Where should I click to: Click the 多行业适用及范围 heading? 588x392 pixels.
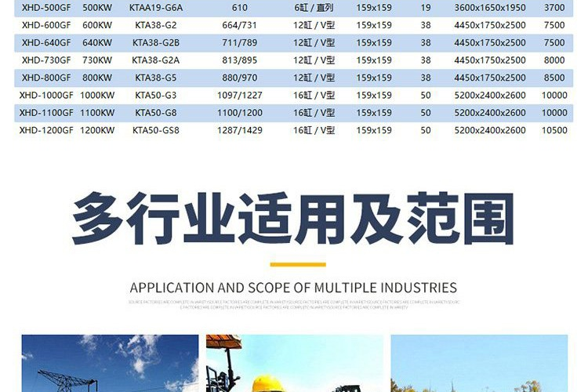(293, 216)
